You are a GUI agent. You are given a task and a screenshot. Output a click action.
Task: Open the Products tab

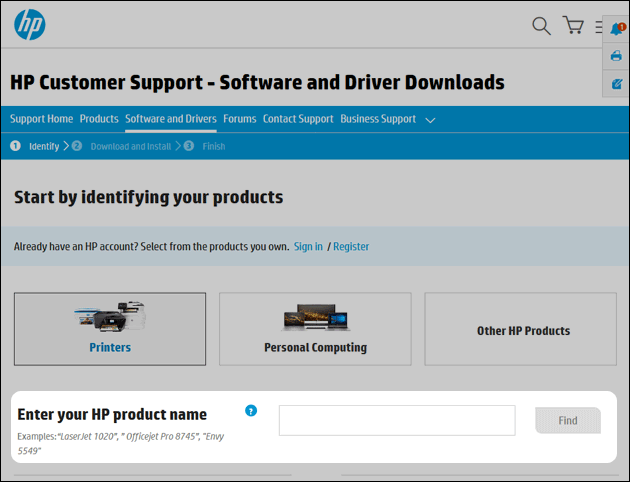(x=99, y=119)
